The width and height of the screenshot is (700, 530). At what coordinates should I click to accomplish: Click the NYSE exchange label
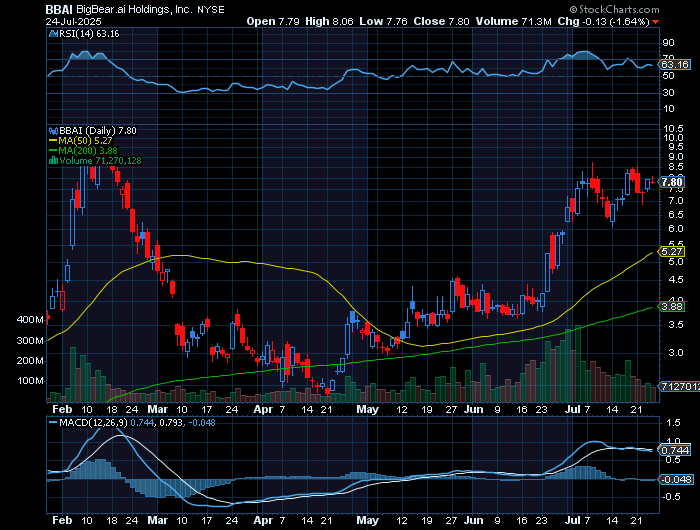[x=211, y=10]
